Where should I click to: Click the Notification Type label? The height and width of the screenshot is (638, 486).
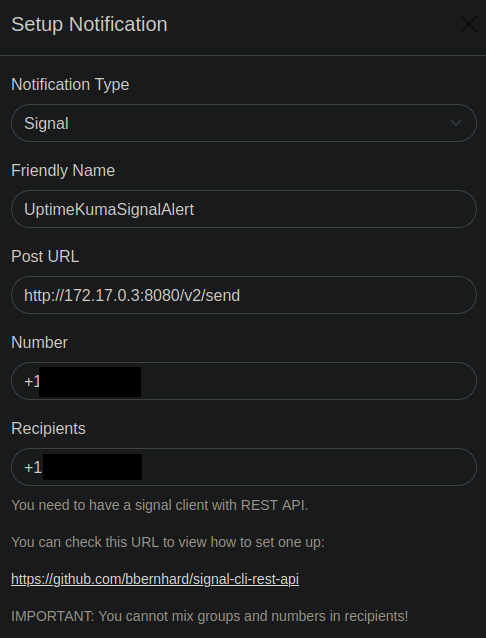coord(70,85)
